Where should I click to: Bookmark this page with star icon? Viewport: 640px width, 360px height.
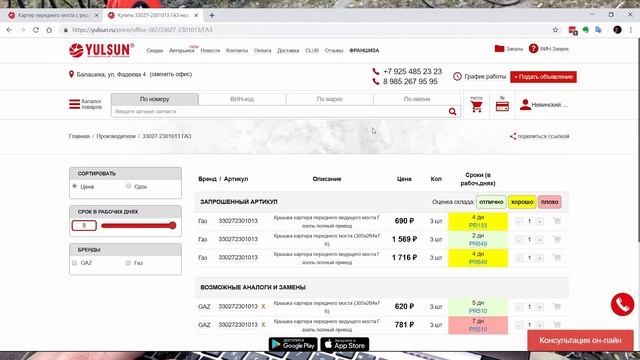coord(555,30)
